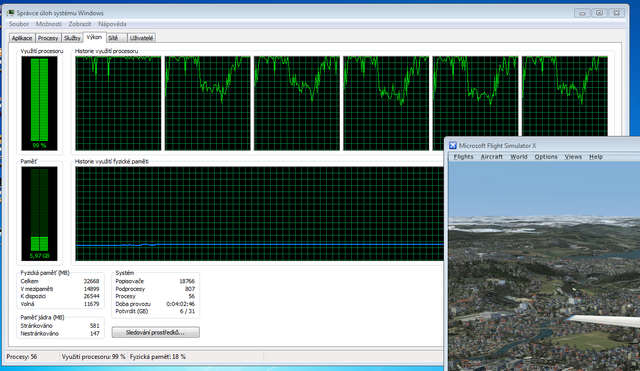
Task: Open the Zobrazit menu
Action: (80, 24)
